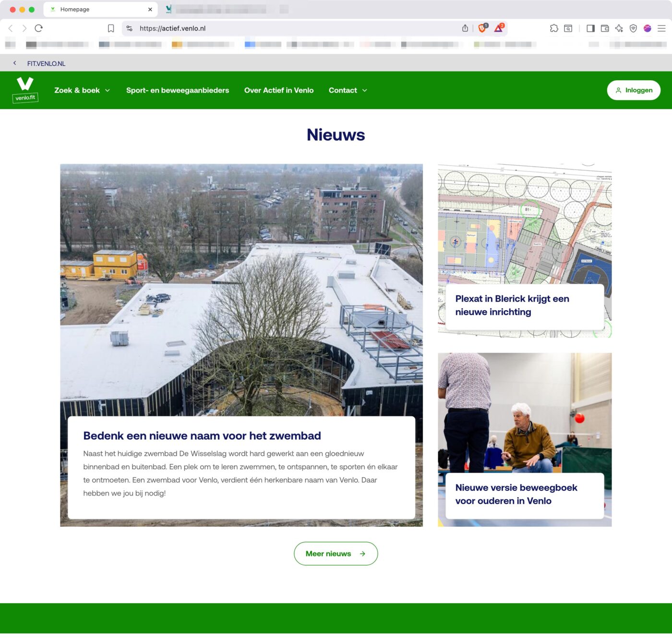Open Bedenk een nieuwe naam zwembad article
Screen dimensions: 672x641
click(202, 435)
